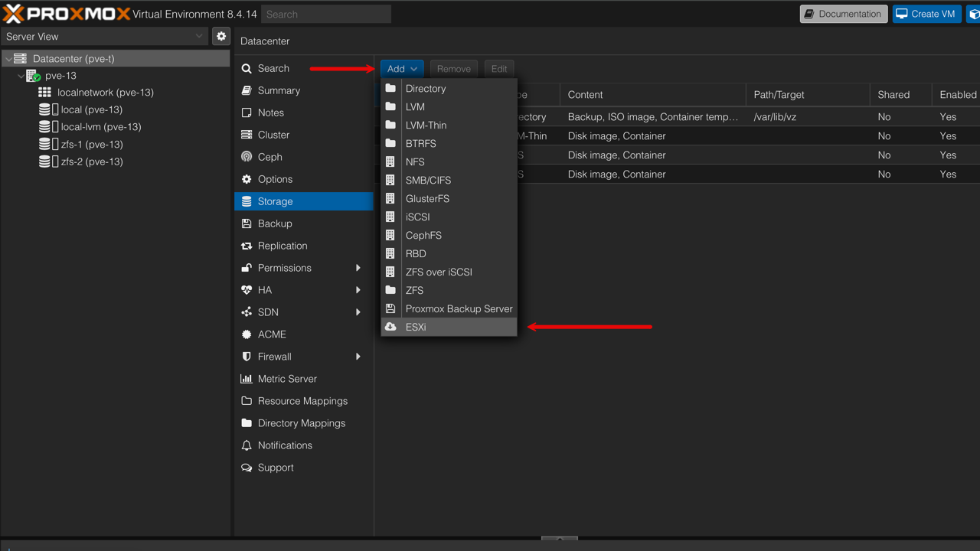Collapse the Datacenter (pve-t) tree node
Screen dimensions: 980x551
(x=9, y=59)
